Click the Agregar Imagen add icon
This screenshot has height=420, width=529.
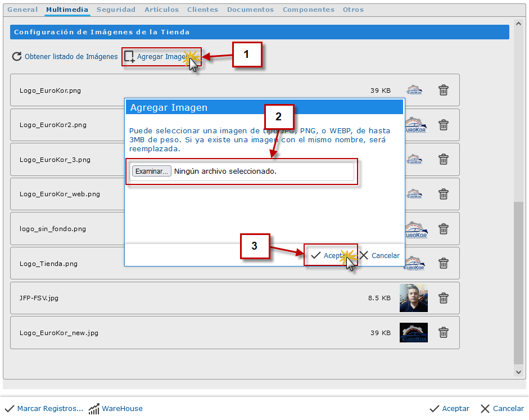(129, 57)
